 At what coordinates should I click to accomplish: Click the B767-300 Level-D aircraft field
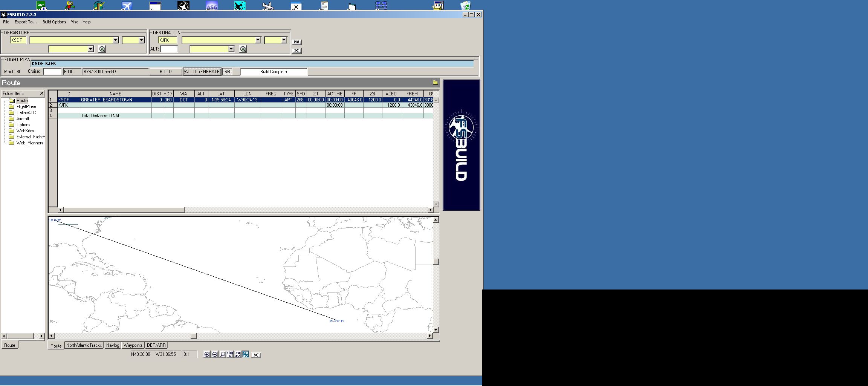pos(116,72)
